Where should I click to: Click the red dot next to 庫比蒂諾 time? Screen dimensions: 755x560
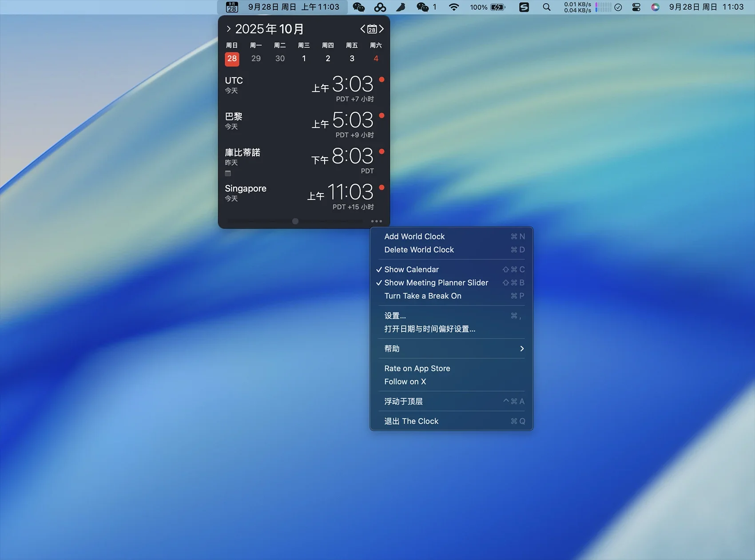click(x=381, y=151)
